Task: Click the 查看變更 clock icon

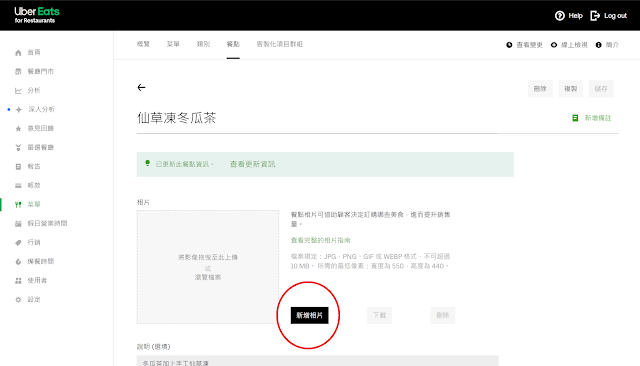Action: [x=509, y=45]
